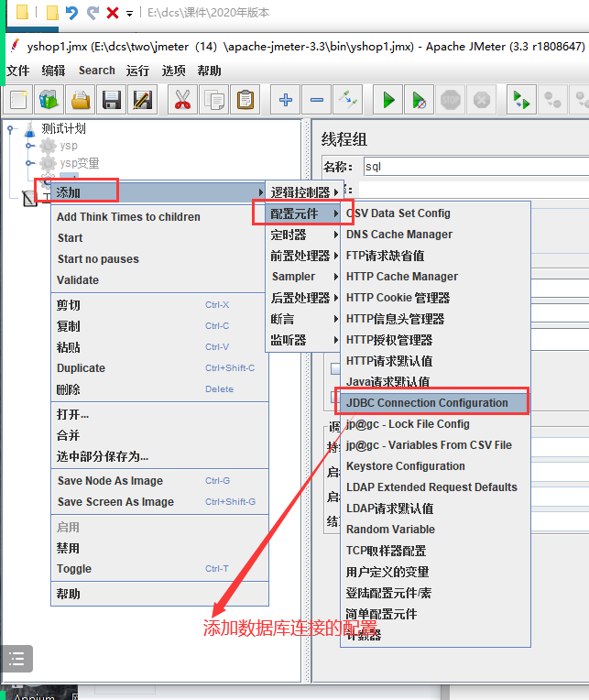Open the 监听器 submenu

304,340
